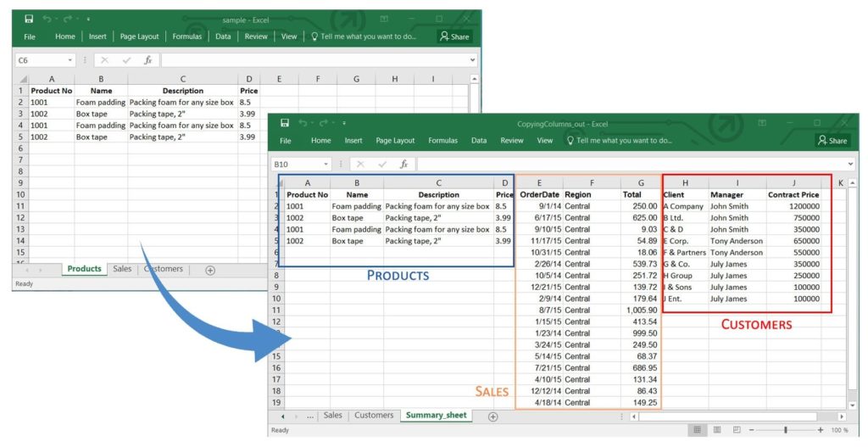Open Sales sheet tab in sample workbook
Image resolution: width=868 pixels, height=447 pixels.
[122, 269]
